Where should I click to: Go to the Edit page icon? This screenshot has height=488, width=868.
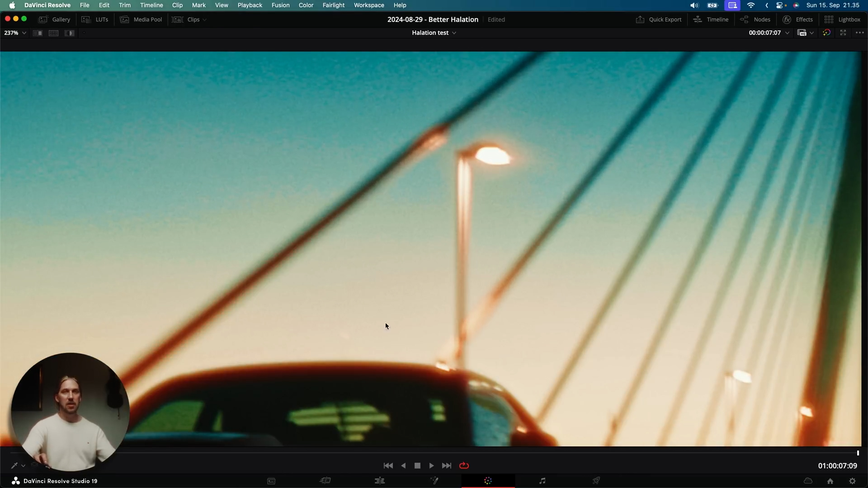(380, 481)
